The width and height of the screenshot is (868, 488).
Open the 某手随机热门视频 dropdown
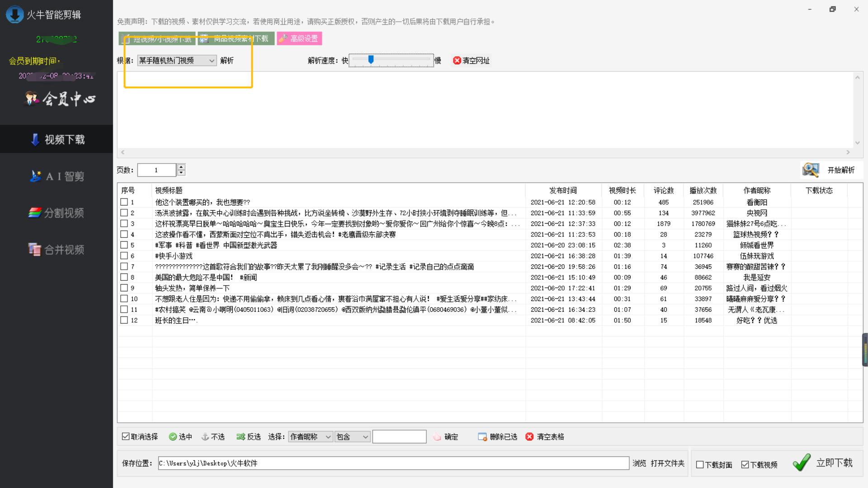coord(176,60)
